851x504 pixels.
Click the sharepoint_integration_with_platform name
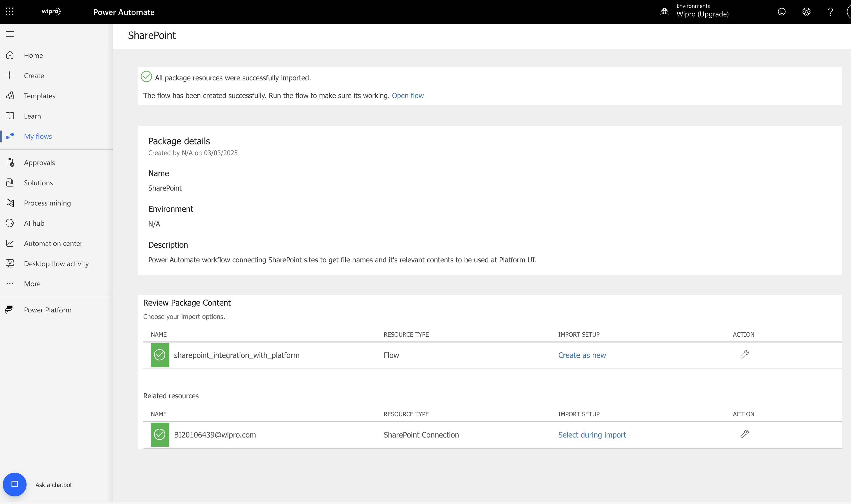(236, 355)
